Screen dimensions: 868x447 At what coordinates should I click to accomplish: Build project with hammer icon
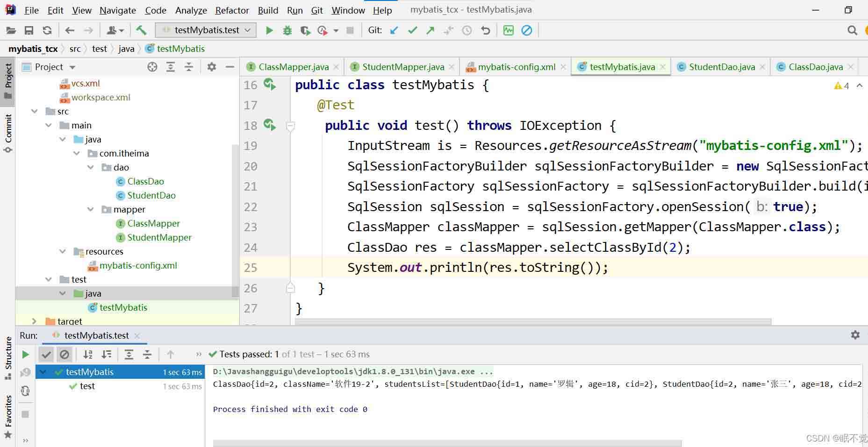tap(141, 30)
